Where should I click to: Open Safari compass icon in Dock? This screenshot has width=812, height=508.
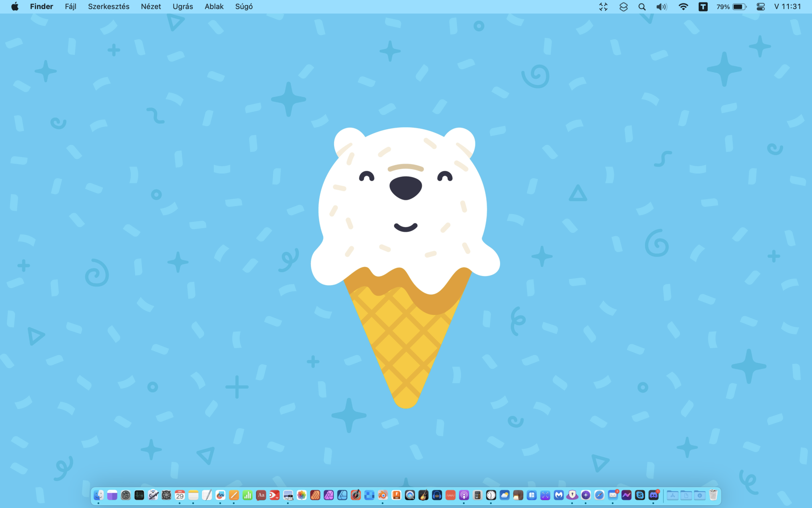pyautogui.click(x=599, y=495)
